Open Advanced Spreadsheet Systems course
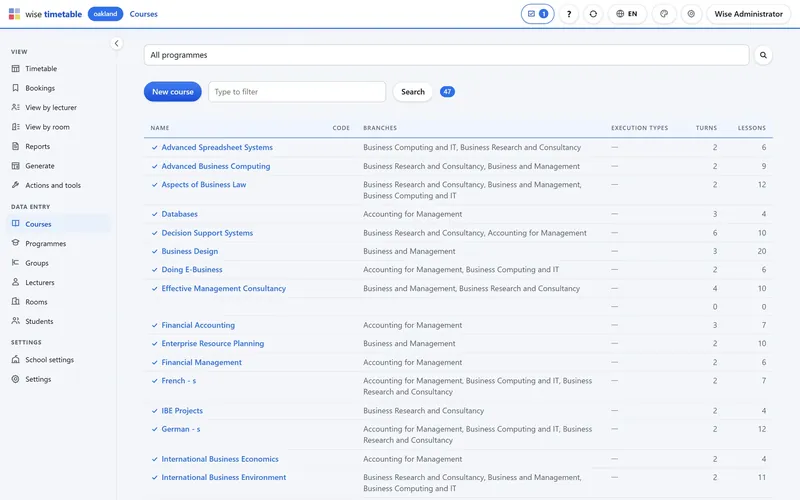Screen dimensions: 800x500 (x=217, y=147)
